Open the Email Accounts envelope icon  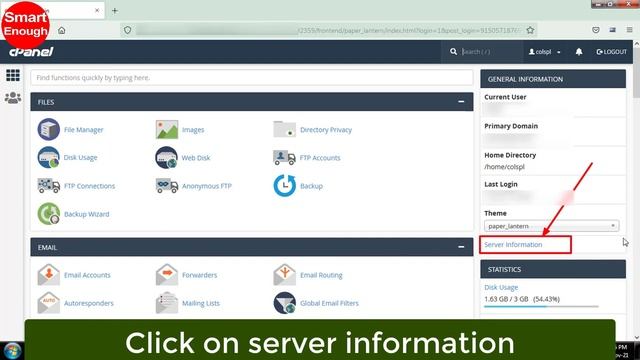tap(49, 275)
